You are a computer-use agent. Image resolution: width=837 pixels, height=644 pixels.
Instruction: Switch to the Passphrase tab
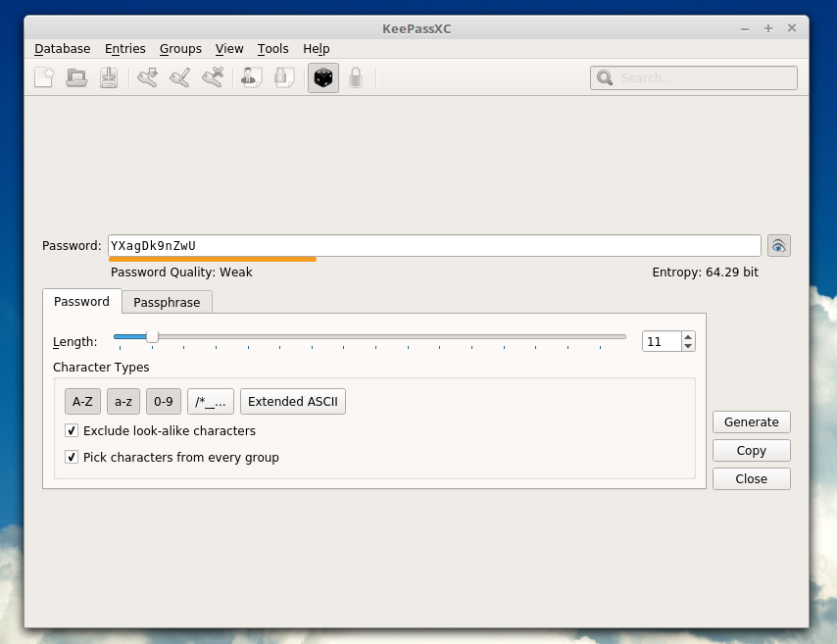pyautogui.click(x=167, y=302)
